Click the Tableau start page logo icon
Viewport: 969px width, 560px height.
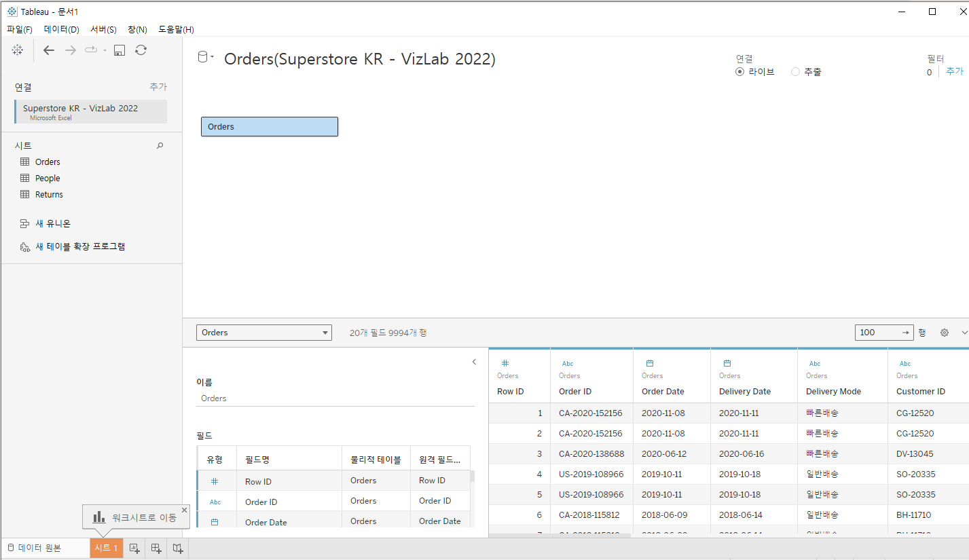click(x=18, y=50)
